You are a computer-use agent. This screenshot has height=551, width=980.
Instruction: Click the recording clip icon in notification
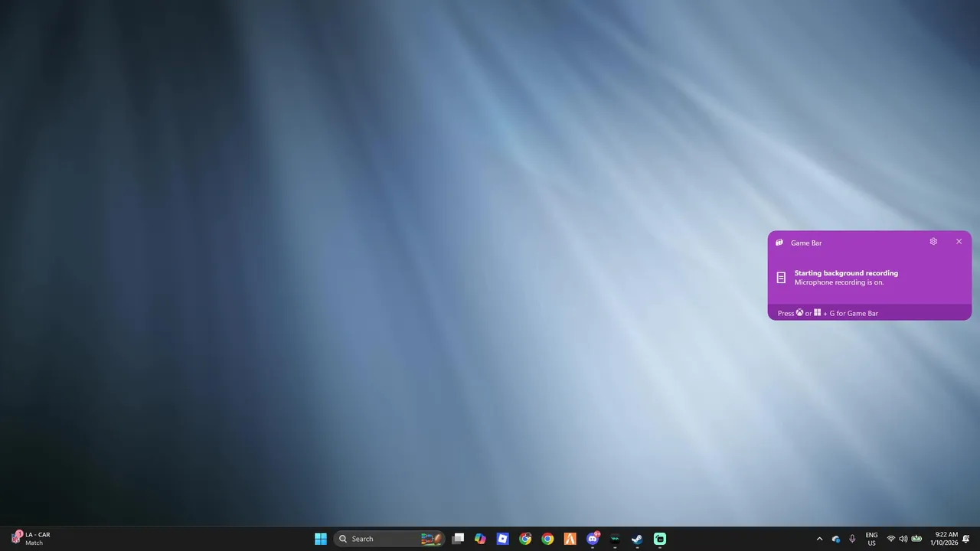781,278
